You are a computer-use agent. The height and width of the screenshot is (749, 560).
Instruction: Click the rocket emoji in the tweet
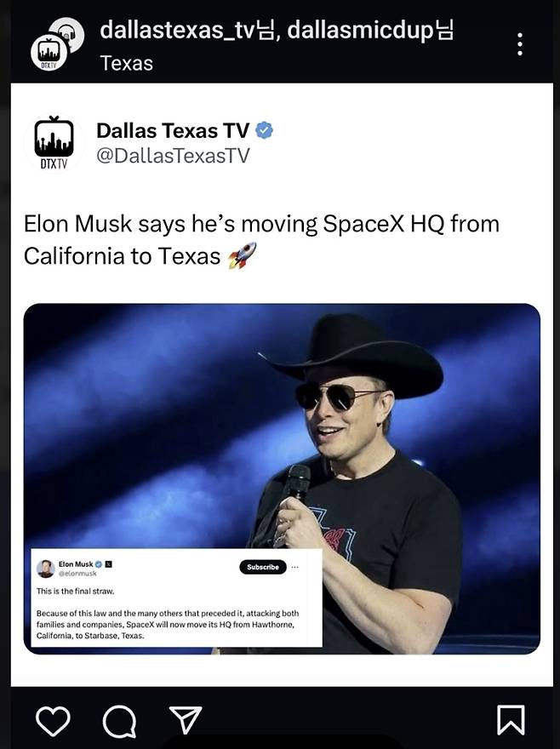click(x=242, y=255)
